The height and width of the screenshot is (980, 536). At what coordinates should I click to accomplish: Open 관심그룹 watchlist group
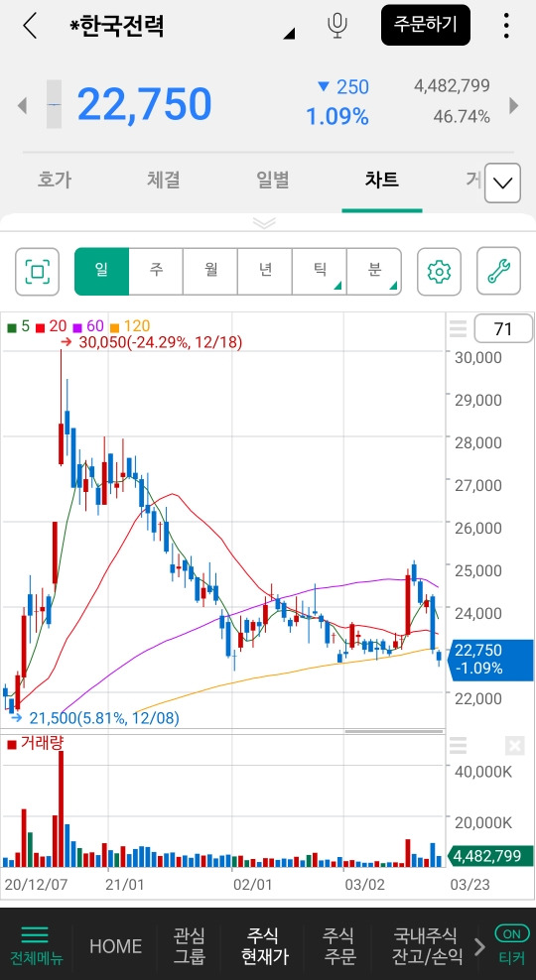point(189,945)
